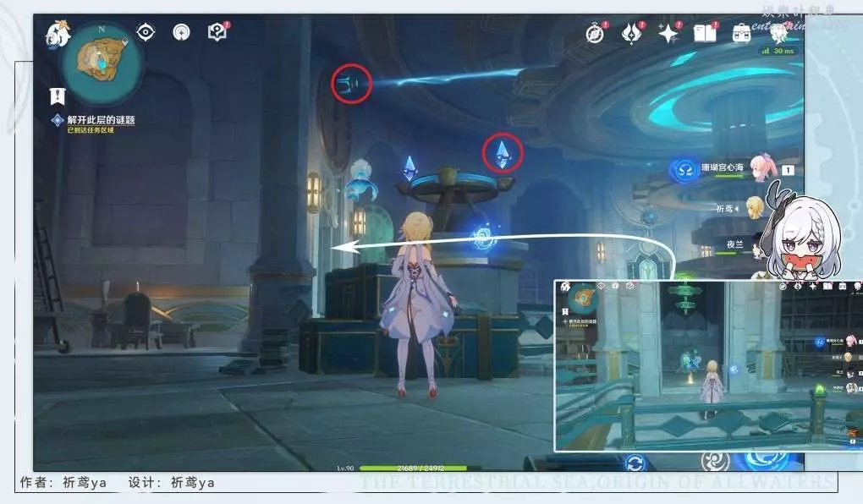Click the glowing blue interaction marker beside the pedestal

pyautogui.click(x=484, y=237)
